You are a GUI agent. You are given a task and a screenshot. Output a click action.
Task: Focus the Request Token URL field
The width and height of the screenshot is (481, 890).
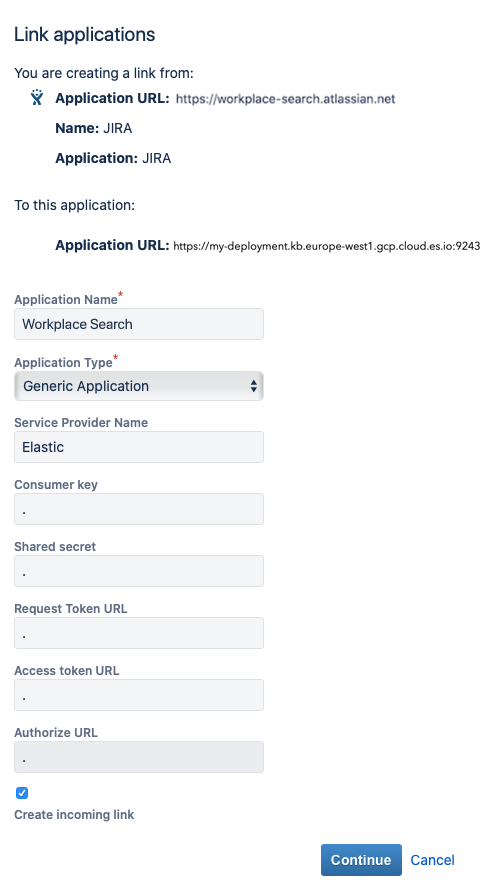[x=139, y=633]
